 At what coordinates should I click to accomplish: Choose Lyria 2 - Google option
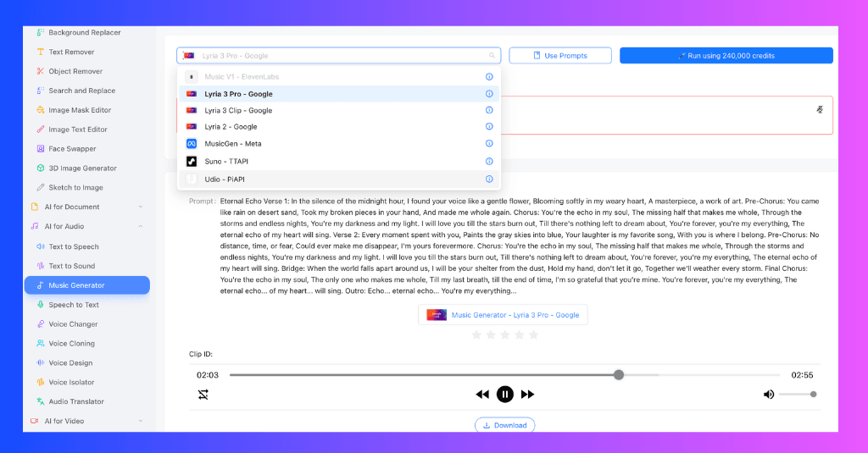(339, 127)
